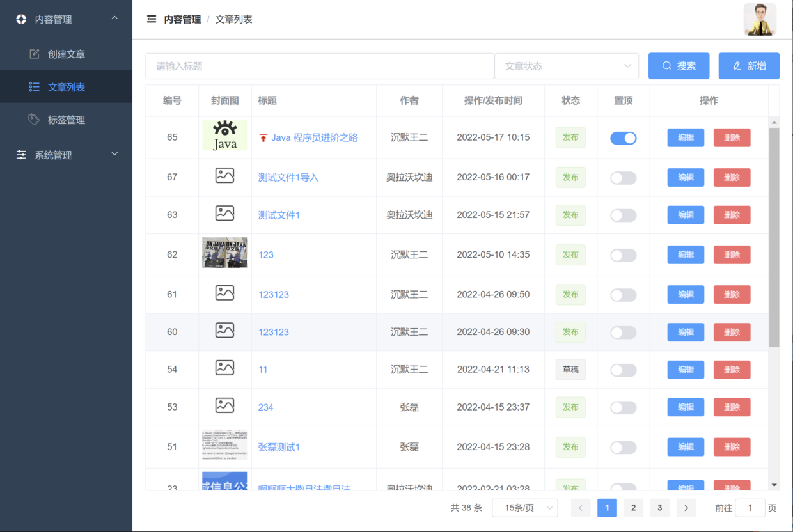Click the 新增 button to add article
This screenshot has width=793, height=532.
748,66
